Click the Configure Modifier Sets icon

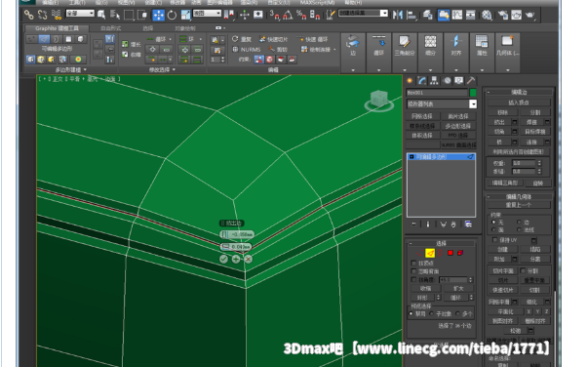468,224
